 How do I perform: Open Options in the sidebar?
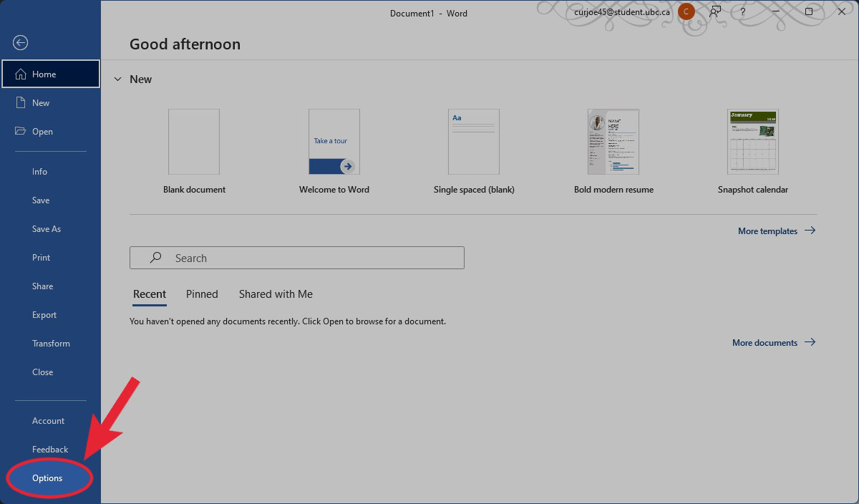pyautogui.click(x=47, y=478)
